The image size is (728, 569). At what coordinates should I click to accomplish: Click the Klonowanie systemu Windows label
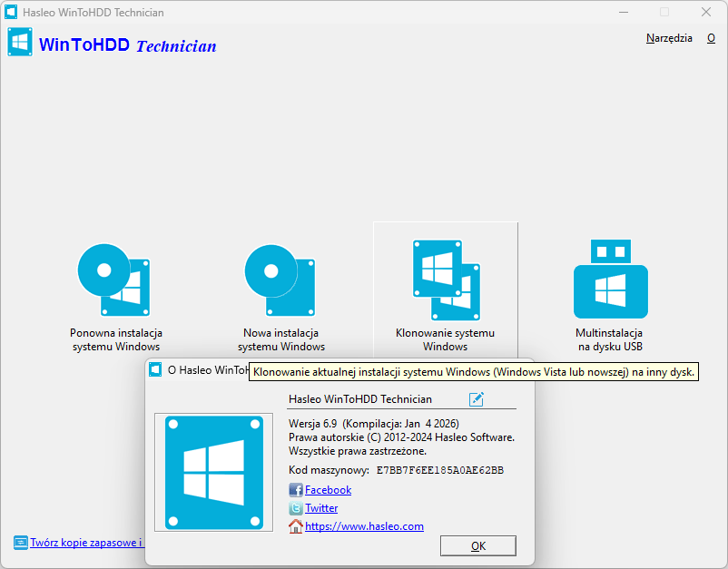(445, 339)
